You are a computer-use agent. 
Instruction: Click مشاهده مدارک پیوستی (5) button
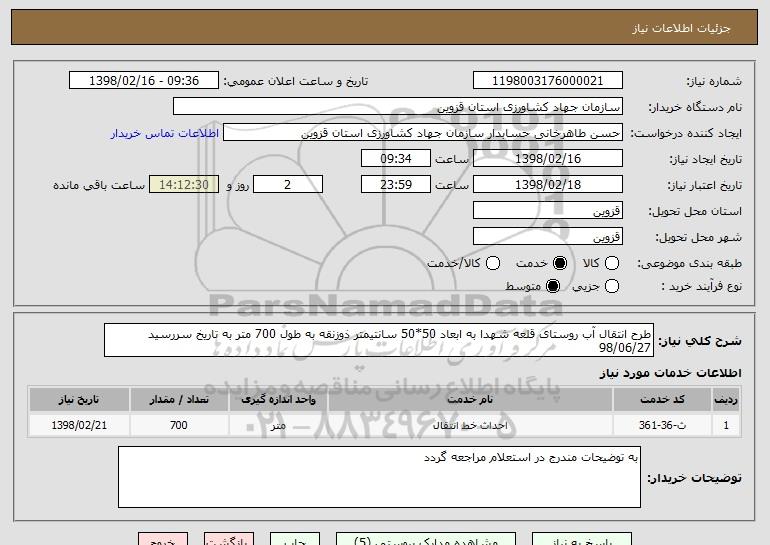426,539
